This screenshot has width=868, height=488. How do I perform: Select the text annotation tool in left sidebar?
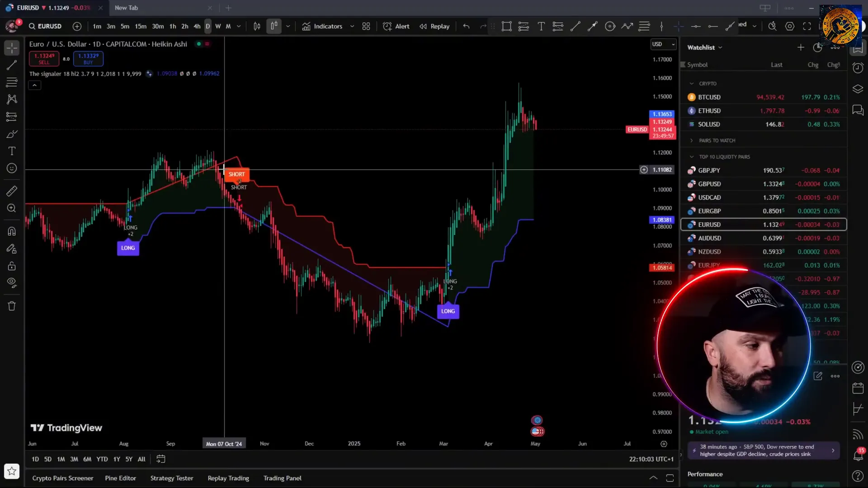pyautogui.click(x=12, y=151)
